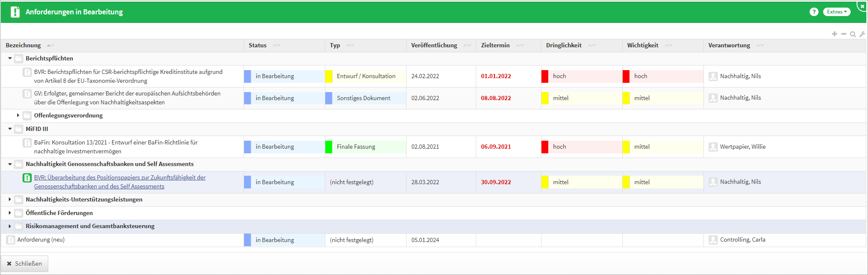Viewport: 868px width, 275px height.
Task: Open the Extras dropdown menu
Action: click(836, 12)
